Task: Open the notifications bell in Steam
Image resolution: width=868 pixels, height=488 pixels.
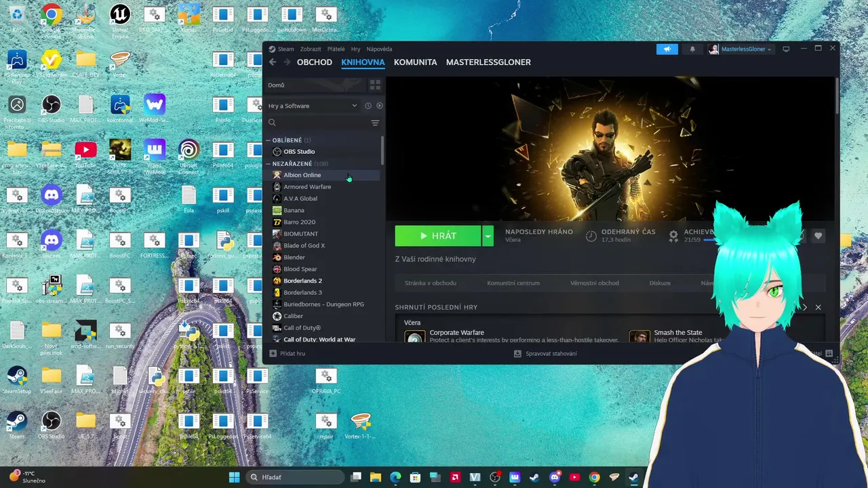Action: point(692,49)
